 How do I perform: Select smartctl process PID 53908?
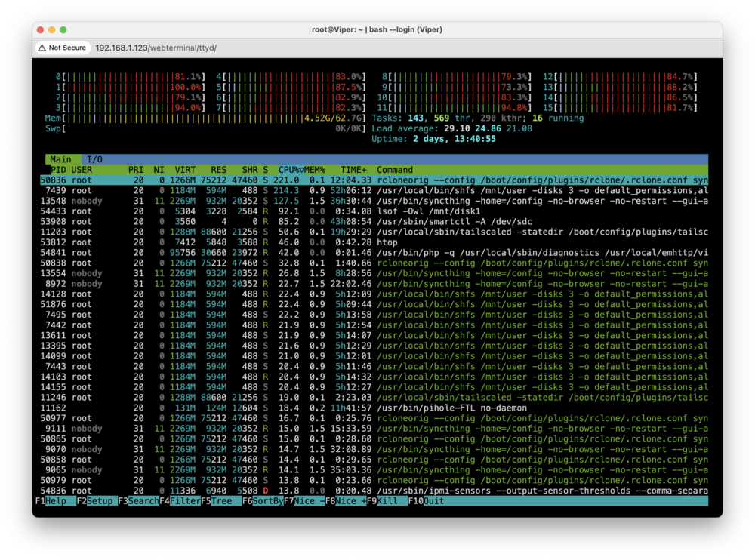pyautogui.click(x=374, y=222)
